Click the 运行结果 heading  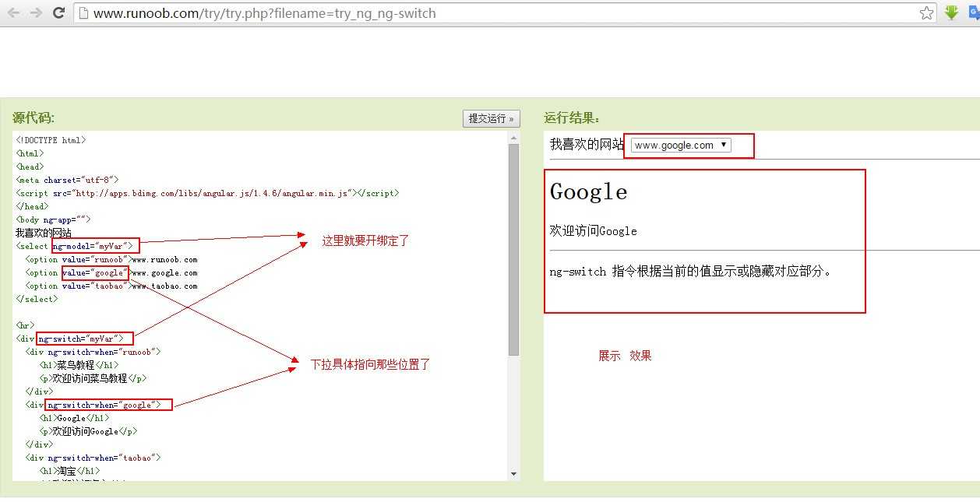[x=572, y=118]
